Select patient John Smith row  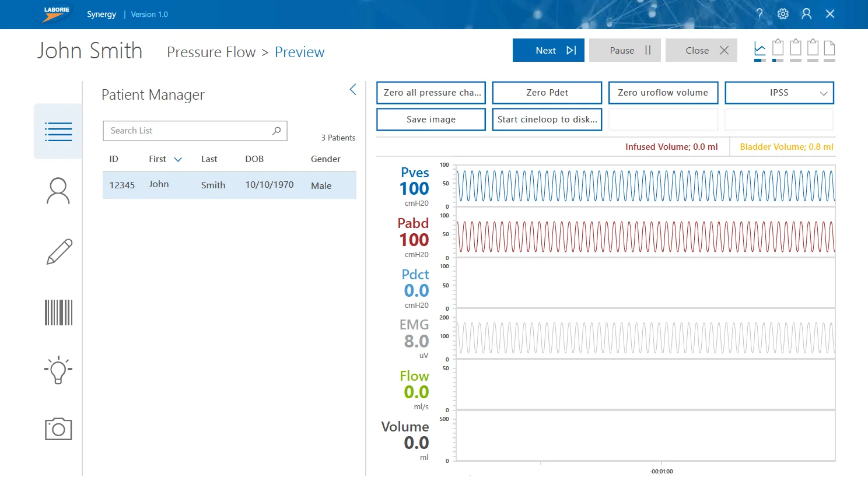point(229,185)
